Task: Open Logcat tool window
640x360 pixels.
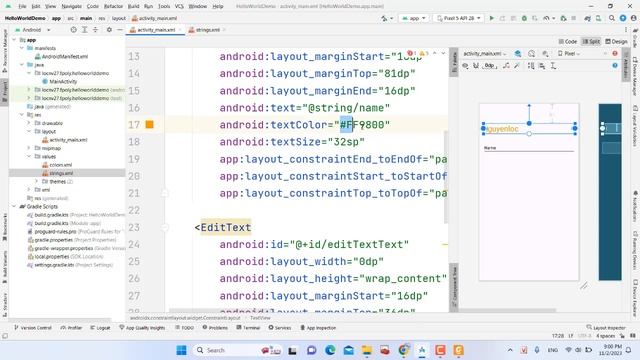Action: (x=100, y=328)
